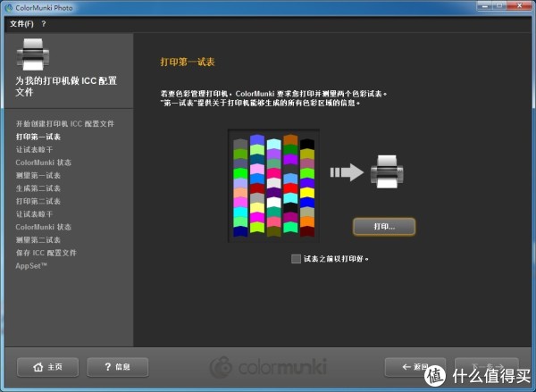Select step 开始创建打印机 ICC 配置文件
The height and width of the screenshot is (392, 536).
coord(65,124)
